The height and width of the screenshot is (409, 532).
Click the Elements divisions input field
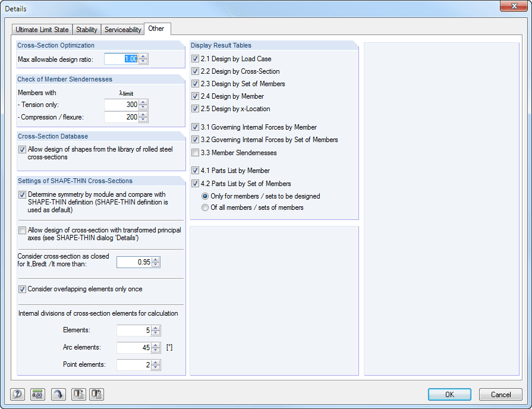134,331
